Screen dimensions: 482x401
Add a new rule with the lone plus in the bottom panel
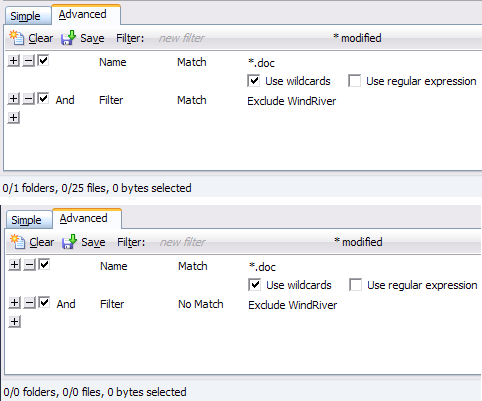pos(14,322)
